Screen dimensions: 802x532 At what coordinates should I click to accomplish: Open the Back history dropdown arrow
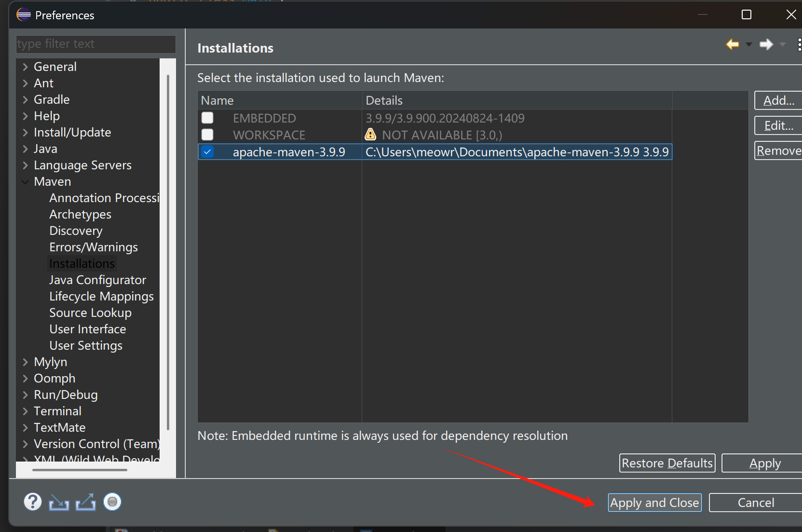(x=749, y=44)
